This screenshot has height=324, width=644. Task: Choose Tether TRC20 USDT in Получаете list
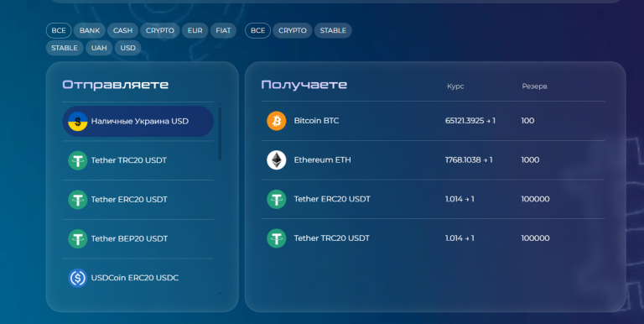[x=433, y=238]
